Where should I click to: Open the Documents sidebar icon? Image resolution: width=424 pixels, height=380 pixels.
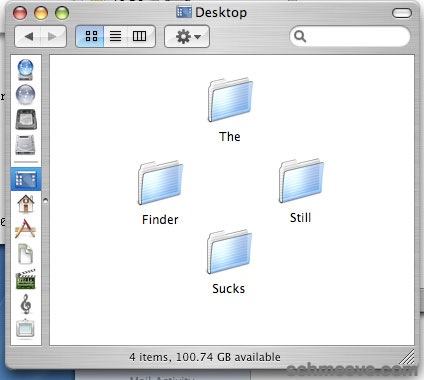click(x=25, y=254)
